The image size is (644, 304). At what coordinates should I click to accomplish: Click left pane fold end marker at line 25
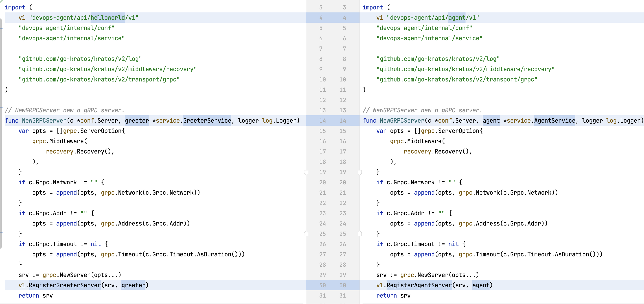click(x=306, y=233)
